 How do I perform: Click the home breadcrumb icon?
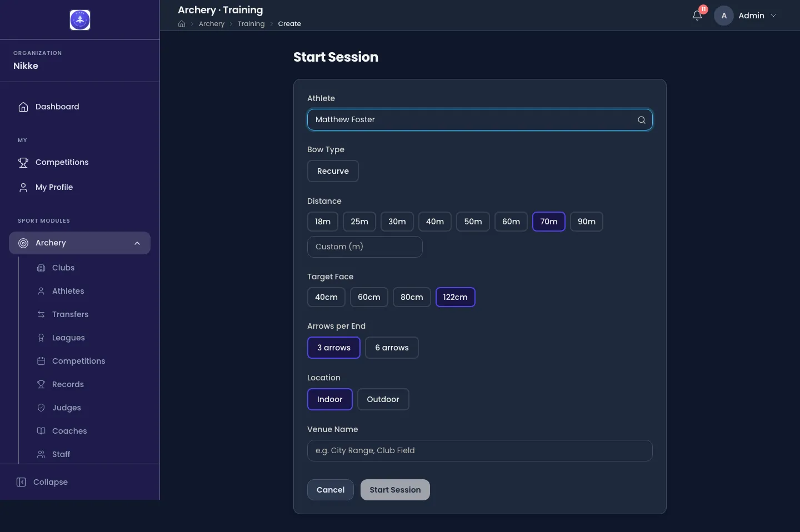(x=182, y=24)
